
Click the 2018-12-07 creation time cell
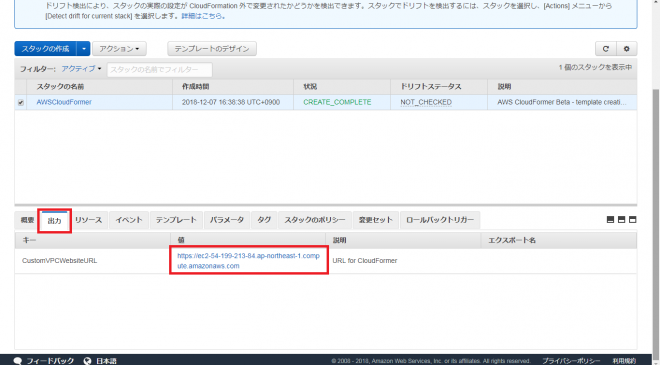(x=231, y=102)
